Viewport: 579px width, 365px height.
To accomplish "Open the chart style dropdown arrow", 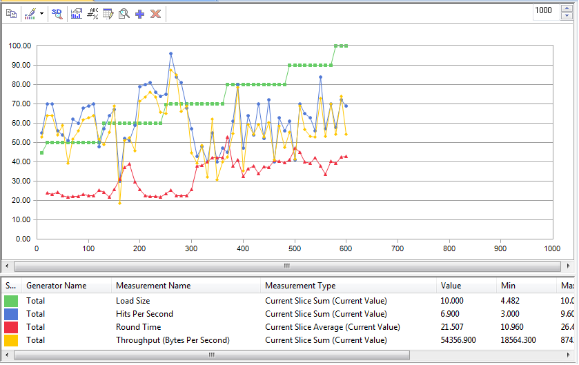I will (42, 14).
